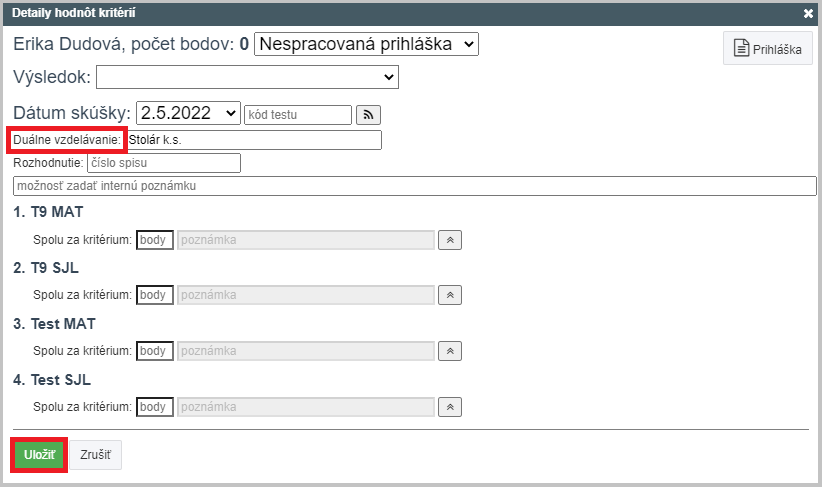Save with the Uložiť button
Image resolution: width=822 pixels, height=487 pixels.
coord(39,455)
